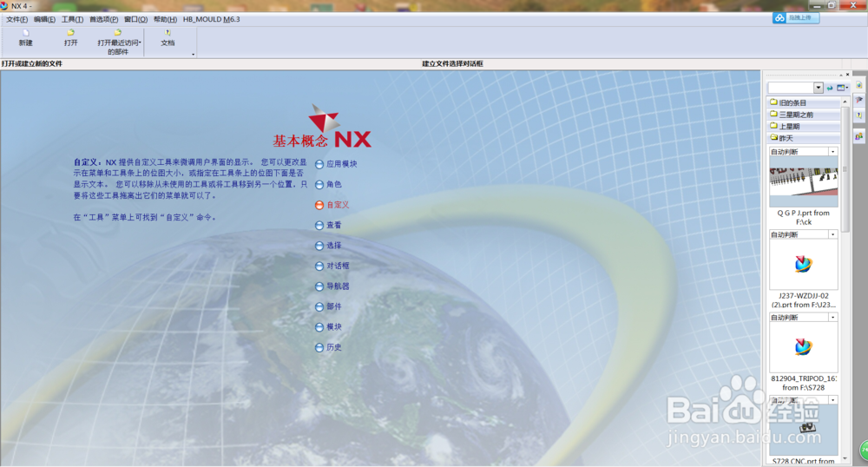The height and width of the screenshot is (467, 868).
Task: Open the 打开最近访问的部件 recent parts button
Action: (118, 42)
